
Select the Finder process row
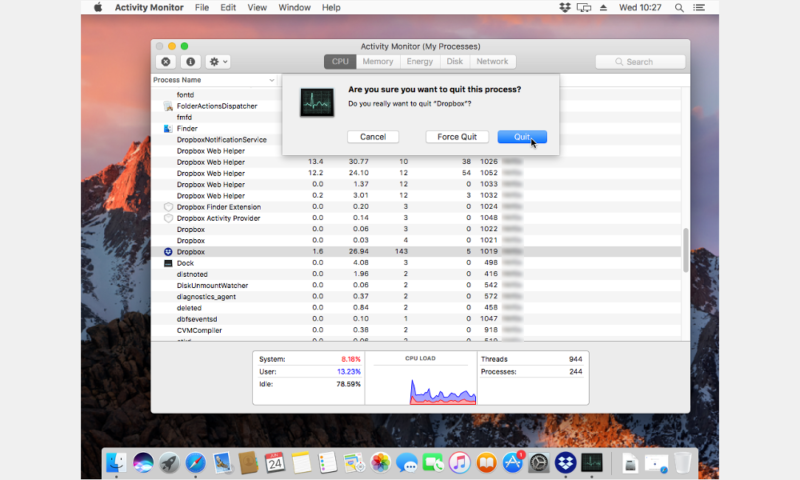[216, 128]
